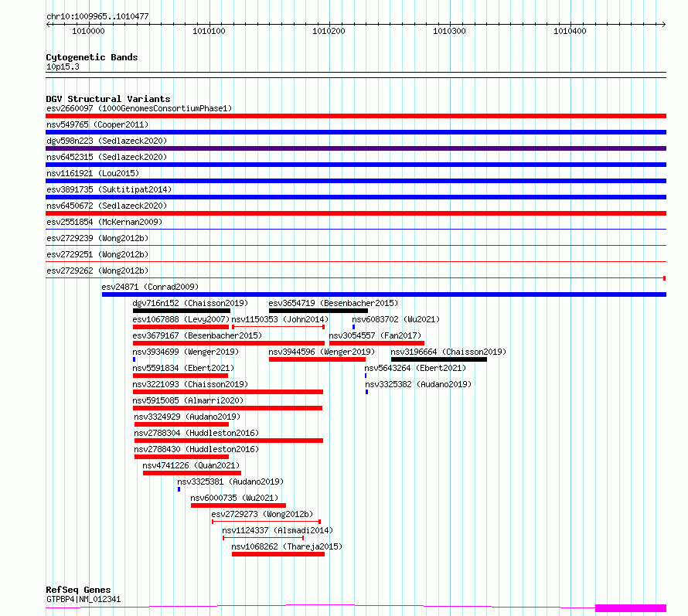The image size is (688, 616).
Task: Click chr10:1009965..1010477 region label
Action: (97, 16)
